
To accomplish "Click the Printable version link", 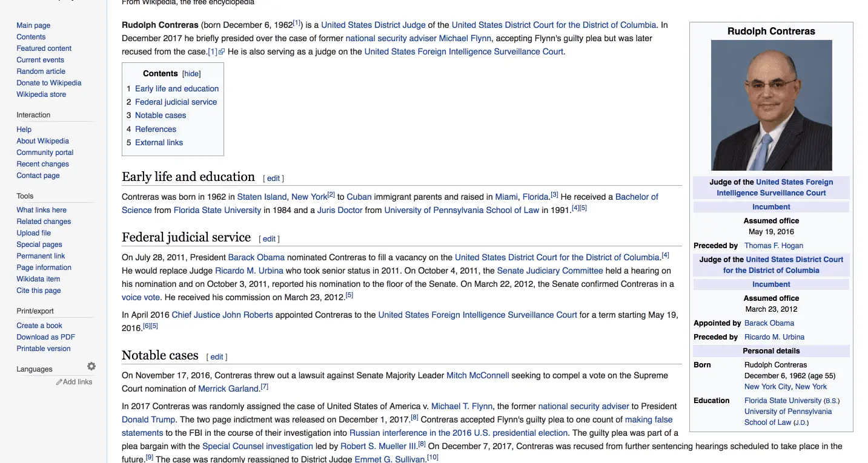I will (x=44, y=349).
